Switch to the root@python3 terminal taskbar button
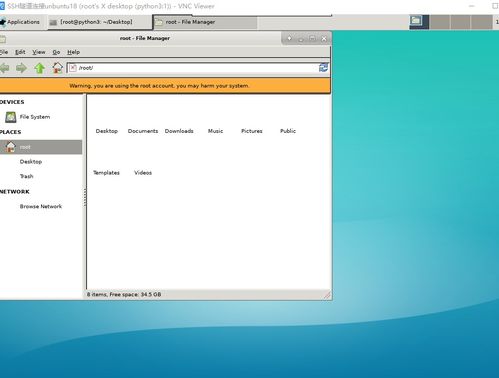 point(100,22)
